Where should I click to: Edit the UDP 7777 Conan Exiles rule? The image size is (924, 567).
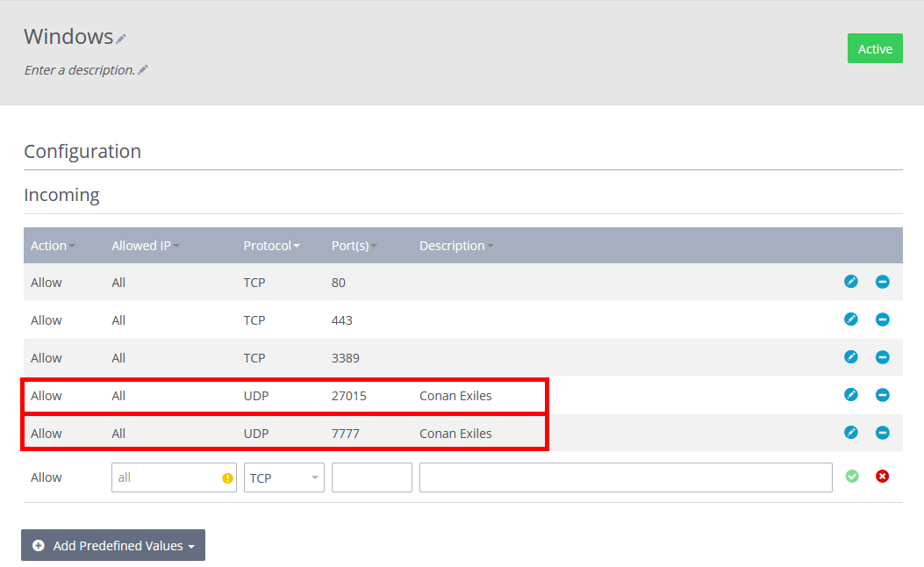pos(851,433)
